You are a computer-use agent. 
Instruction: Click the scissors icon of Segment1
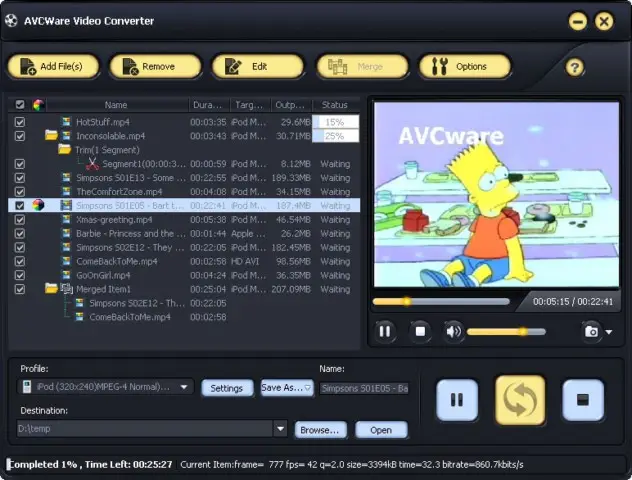[92, 164]
